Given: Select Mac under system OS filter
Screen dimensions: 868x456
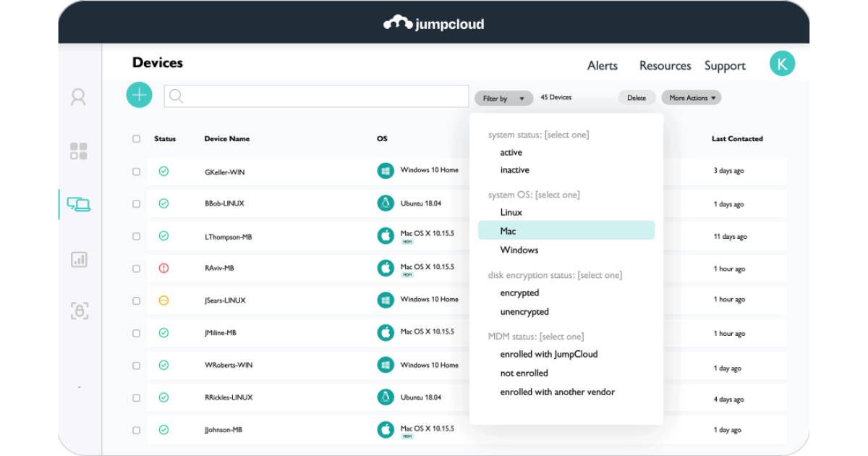Looking at the screenshot, I should pyautogui.click(x=509, y=231).
